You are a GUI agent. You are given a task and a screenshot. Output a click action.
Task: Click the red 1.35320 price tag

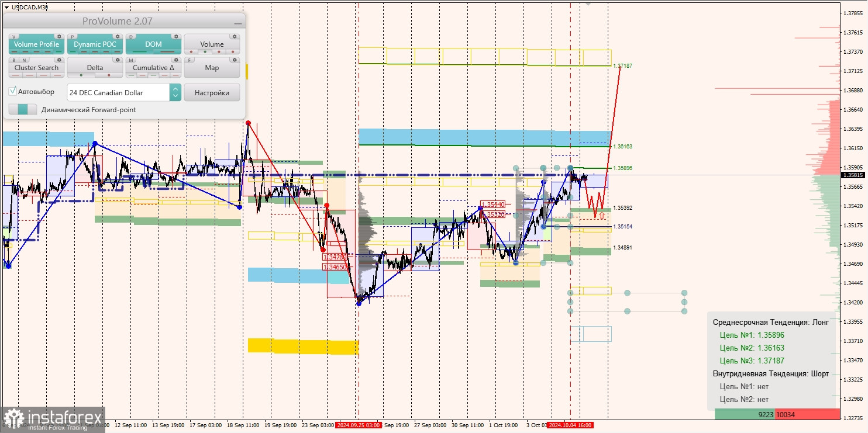tap(492, 214)
